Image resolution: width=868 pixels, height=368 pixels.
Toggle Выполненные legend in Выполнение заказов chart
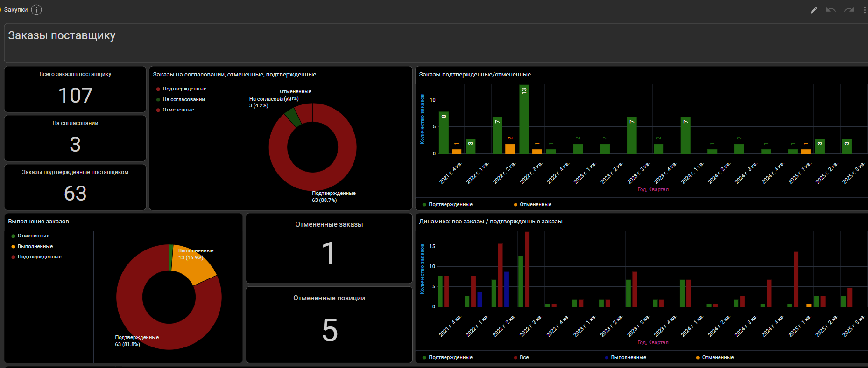click(x=35, y=246)
